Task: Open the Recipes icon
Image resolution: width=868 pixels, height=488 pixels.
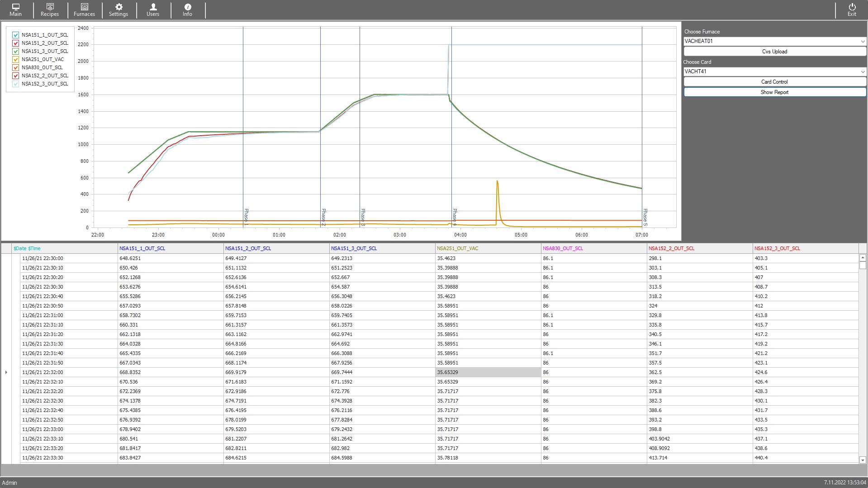Action: (x=50, y=10)
